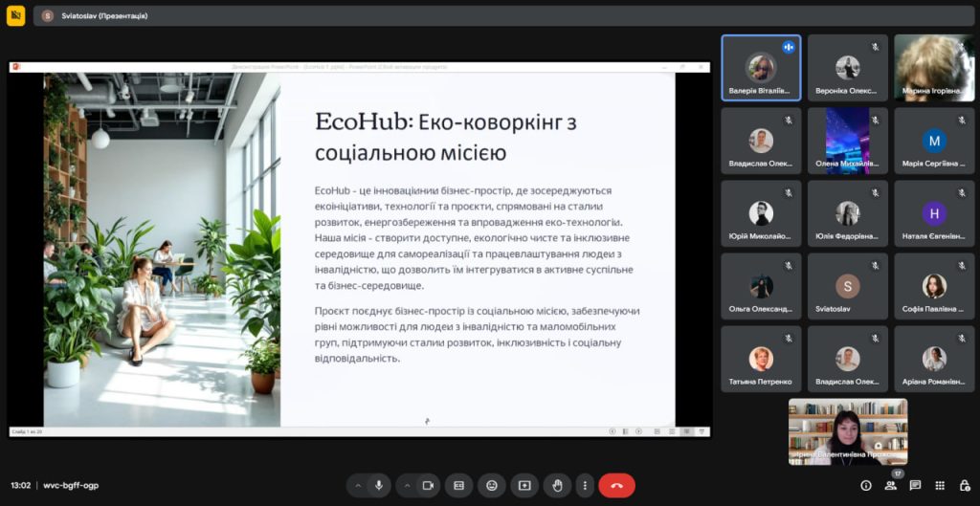Raise hand in the meeting
Viewport: 980px width, 506px height.
click(x=556, y=485)
